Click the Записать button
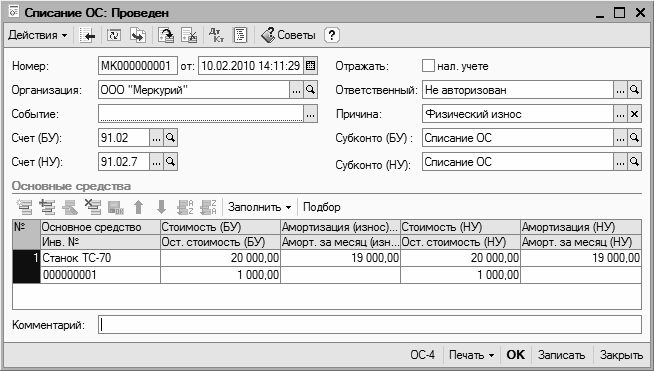The width and height of the screenshot is (654, 371). click(561, 355)
